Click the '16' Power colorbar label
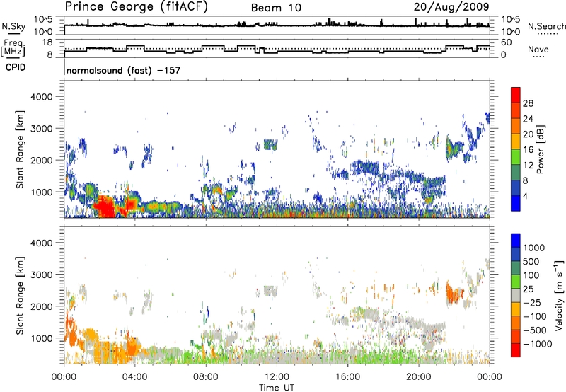 tap(528, 150)
